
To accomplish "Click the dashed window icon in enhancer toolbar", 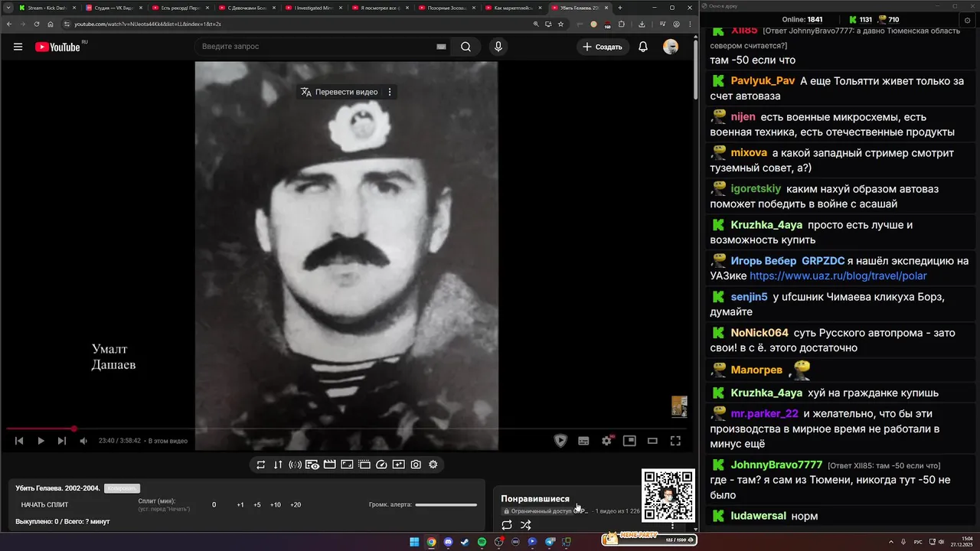I will pos(364,465).
